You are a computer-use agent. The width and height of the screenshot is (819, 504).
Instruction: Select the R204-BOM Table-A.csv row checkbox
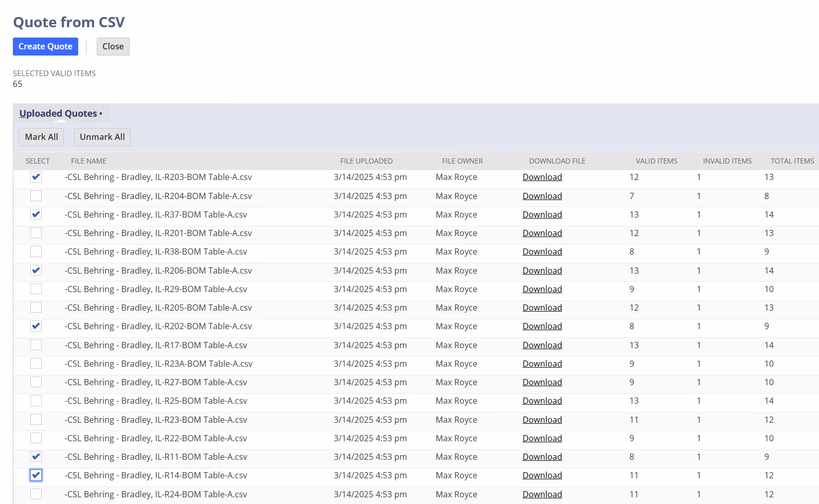pos(36,196)
